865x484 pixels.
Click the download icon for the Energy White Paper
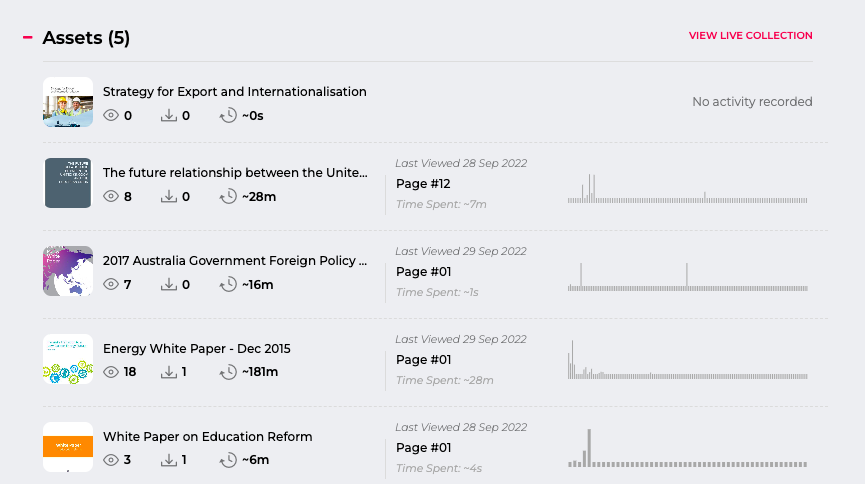(169, 372)
